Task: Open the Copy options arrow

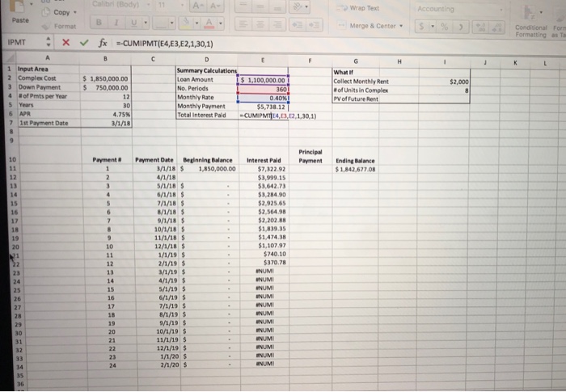Action: click(x=75, y=12)
